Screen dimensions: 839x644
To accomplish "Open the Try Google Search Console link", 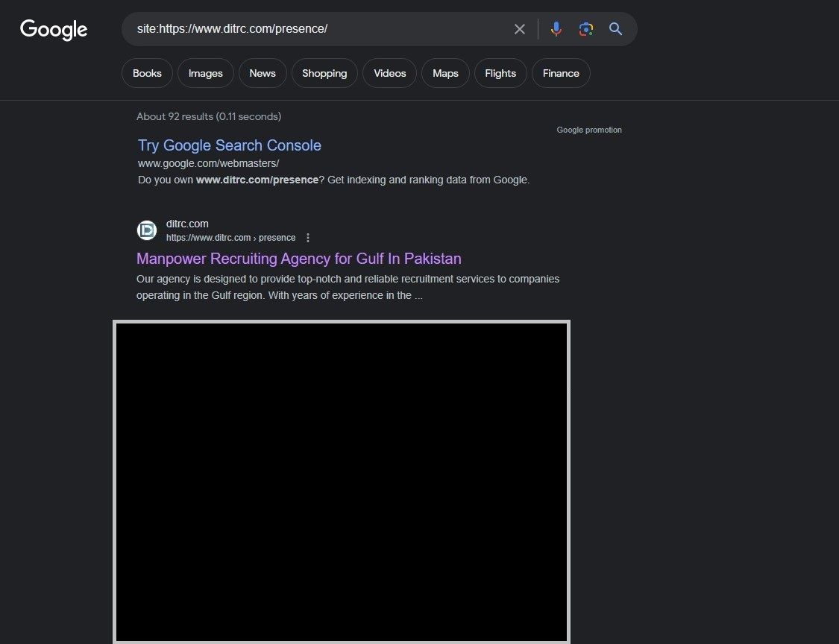I will pos(229,145).
